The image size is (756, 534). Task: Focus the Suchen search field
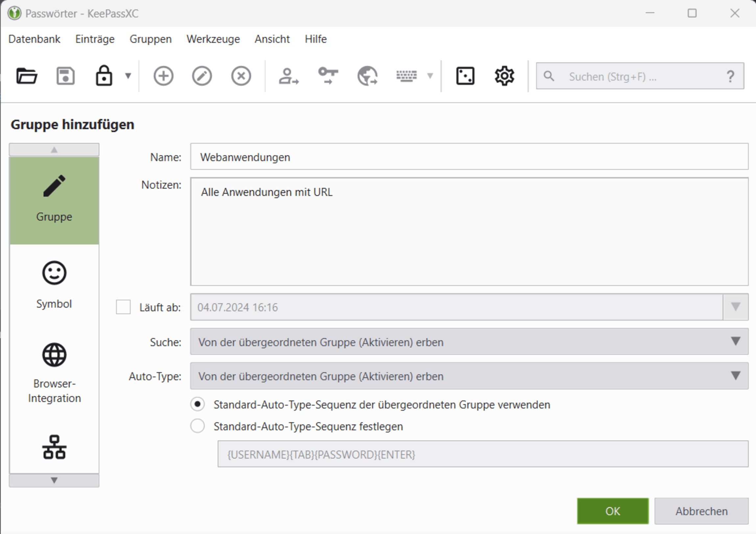[x=640, y=76]
